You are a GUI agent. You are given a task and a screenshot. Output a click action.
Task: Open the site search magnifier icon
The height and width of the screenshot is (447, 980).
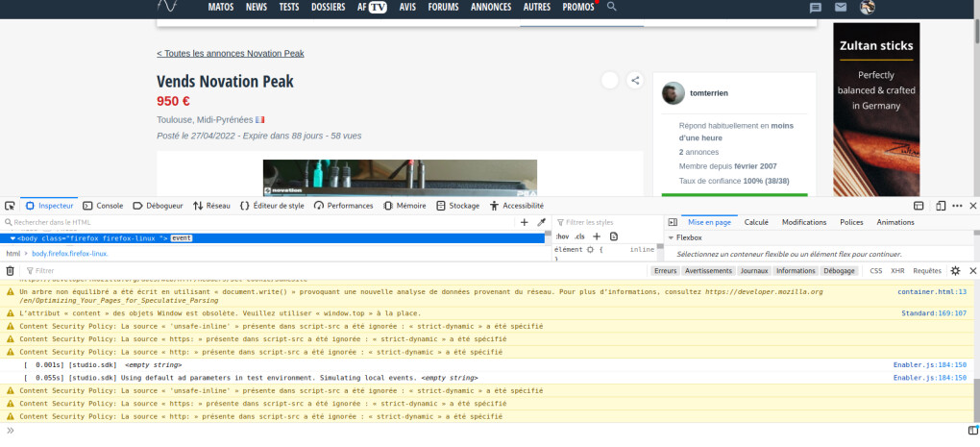point(612,7)
